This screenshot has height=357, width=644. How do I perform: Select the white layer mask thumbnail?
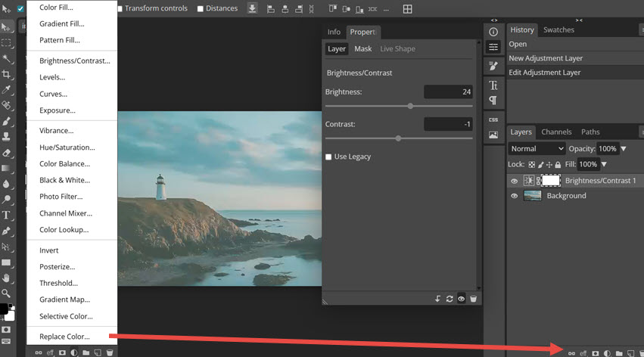point(551,181)
